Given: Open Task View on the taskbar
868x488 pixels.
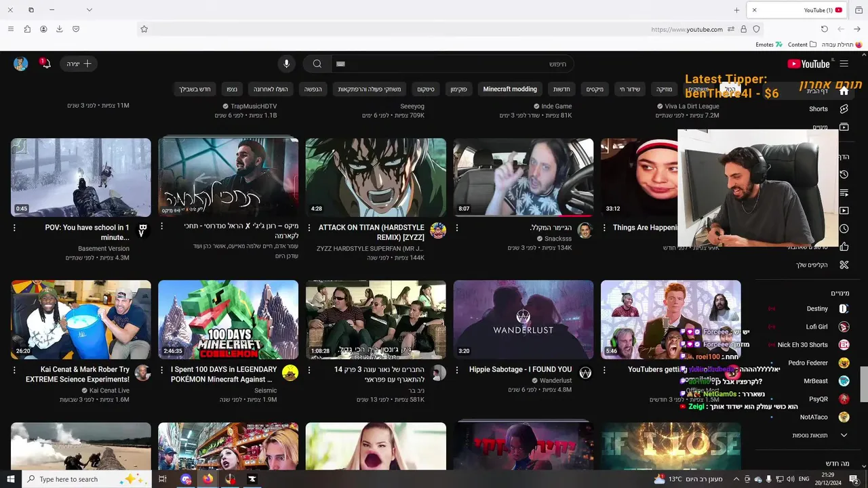Looking at the screenshot, I should pos(163,479).
